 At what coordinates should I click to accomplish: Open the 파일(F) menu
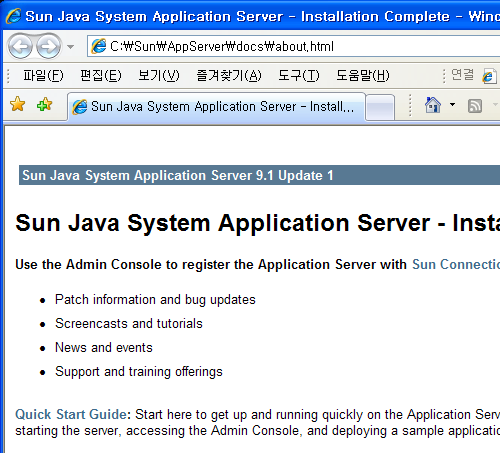pos(43,76)
